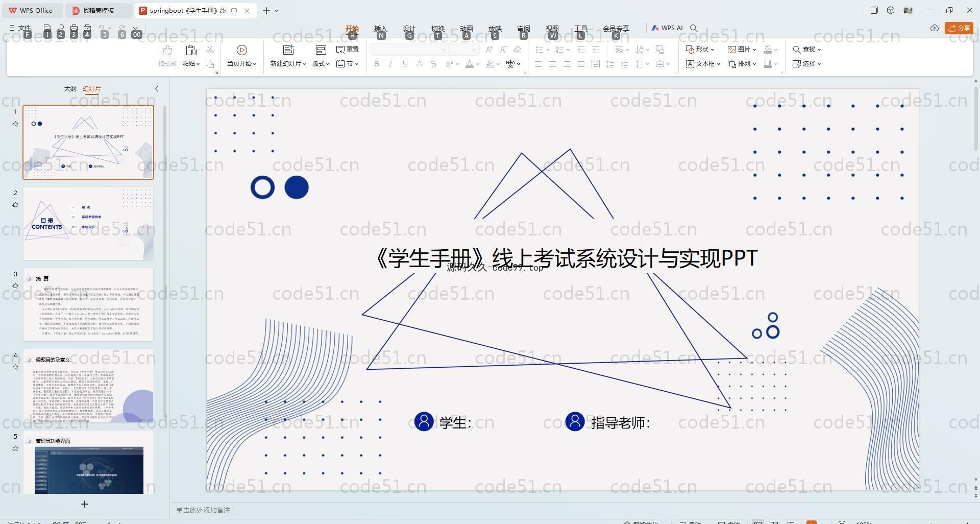Image resolution: width=980 pixels, height=524 pixels.
Task: Click the text highlight color swatch
Action: coord(490,64)
